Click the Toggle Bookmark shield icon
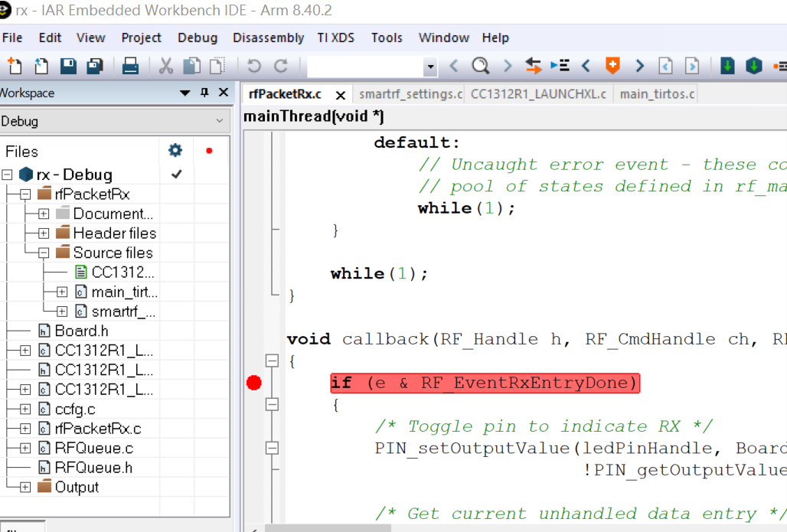This screenshot has height=532, width=787. tap(612, 66)
